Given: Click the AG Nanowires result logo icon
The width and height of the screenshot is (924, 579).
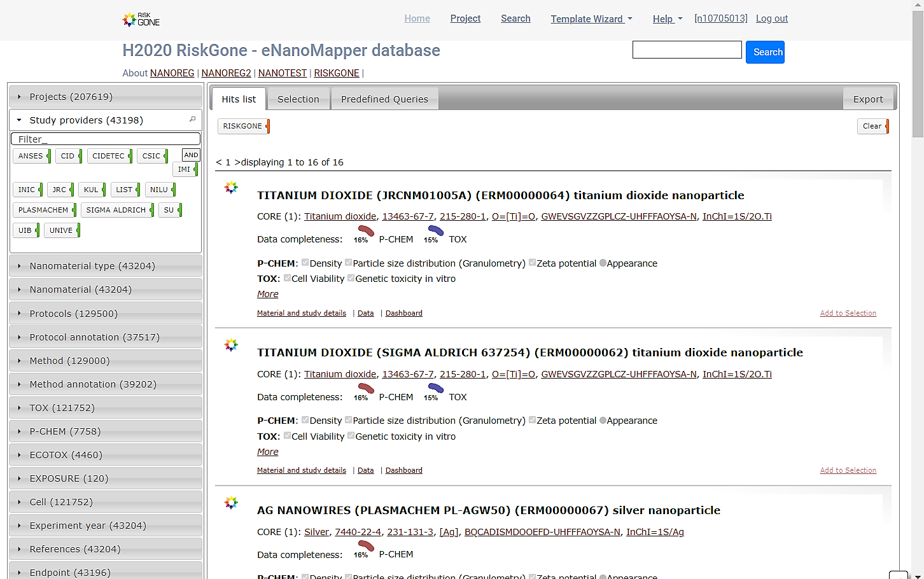Looking at the screenshot, I should click(x=231, y=503).
